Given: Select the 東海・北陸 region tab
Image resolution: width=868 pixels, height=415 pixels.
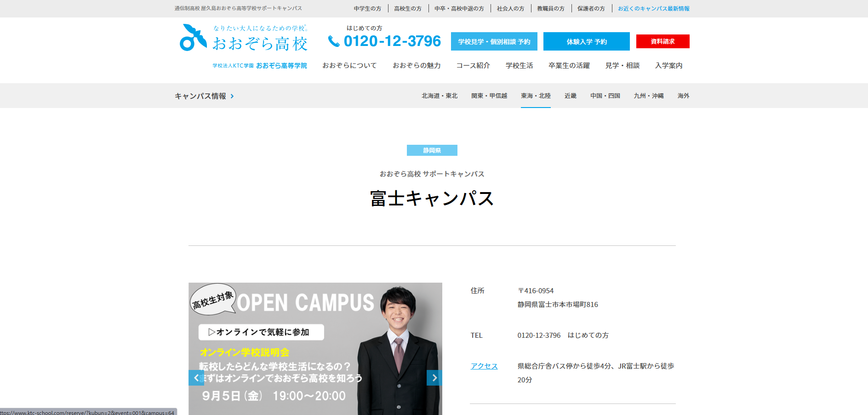Looking at the screenshot, I should pyautogui.click(x=536, y=96).
